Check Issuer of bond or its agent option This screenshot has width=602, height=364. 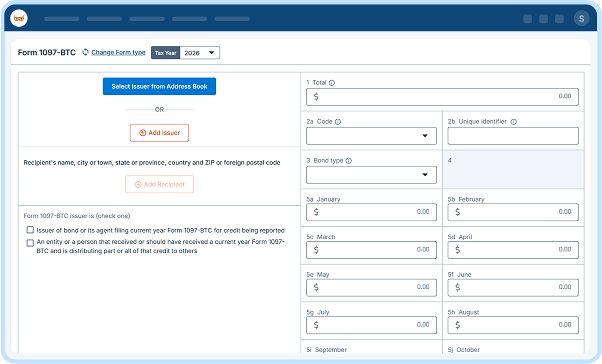(x=30, y=230)
